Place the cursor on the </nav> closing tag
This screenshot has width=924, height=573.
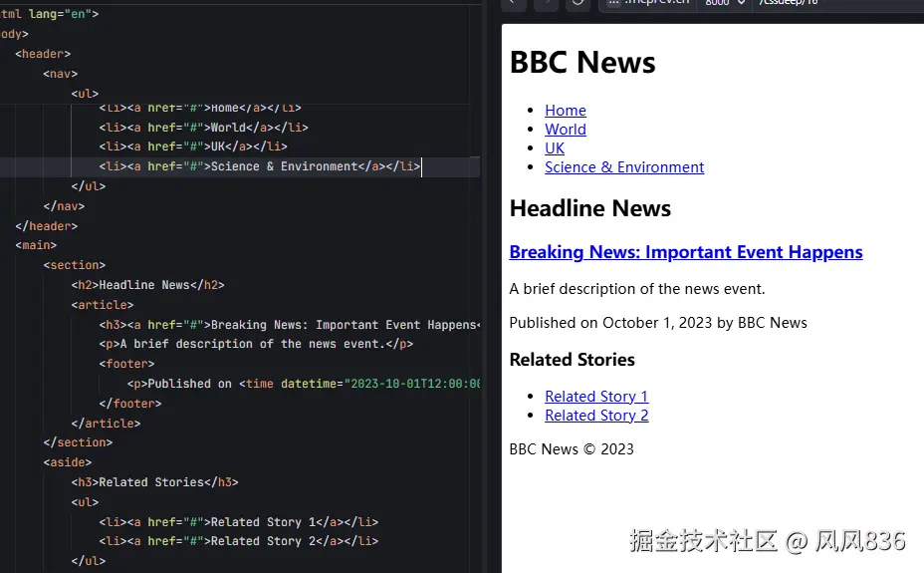pyautogui.click(x=64, y=205)
